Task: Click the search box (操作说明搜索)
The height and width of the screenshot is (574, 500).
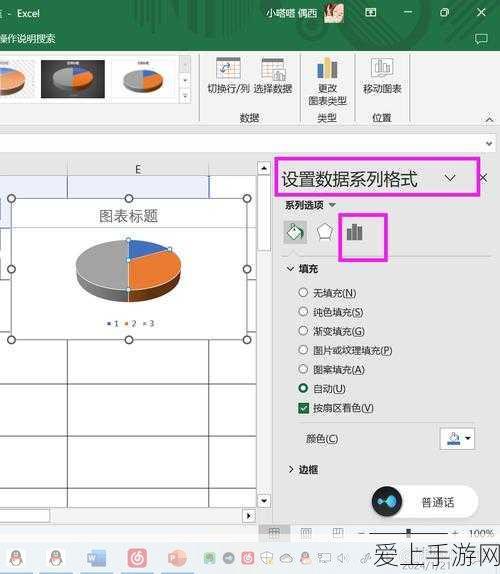Action: 28,38
